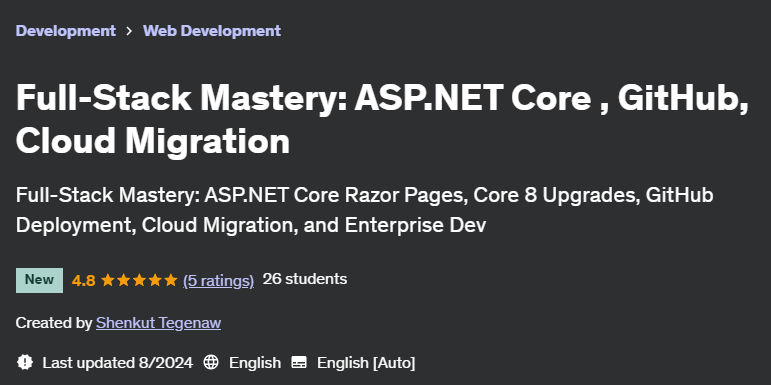Click the five-star rating icons

(139, 280)
